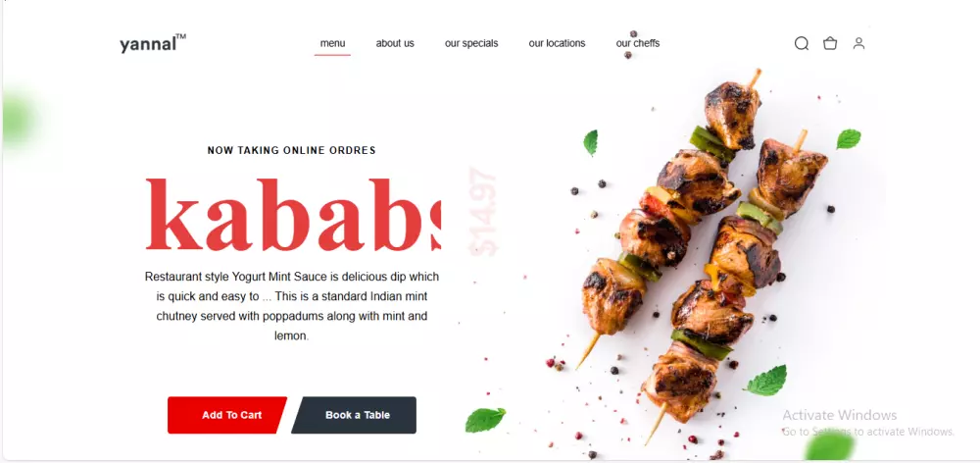Add the kababs to cart
The width and height of the screenshot is (980, 463).
pos(227,415)
